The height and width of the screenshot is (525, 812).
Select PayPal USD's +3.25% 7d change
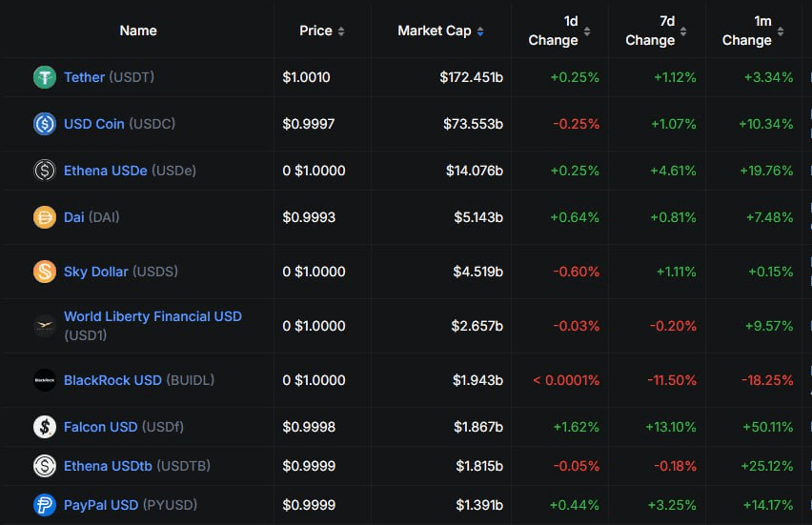(672, 505)
